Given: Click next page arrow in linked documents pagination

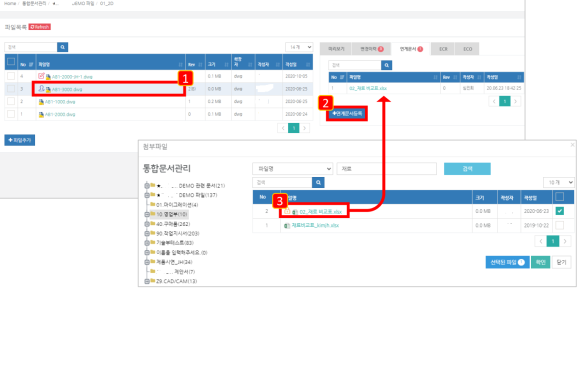Looking at the screenshot, I should click(516, 101).
